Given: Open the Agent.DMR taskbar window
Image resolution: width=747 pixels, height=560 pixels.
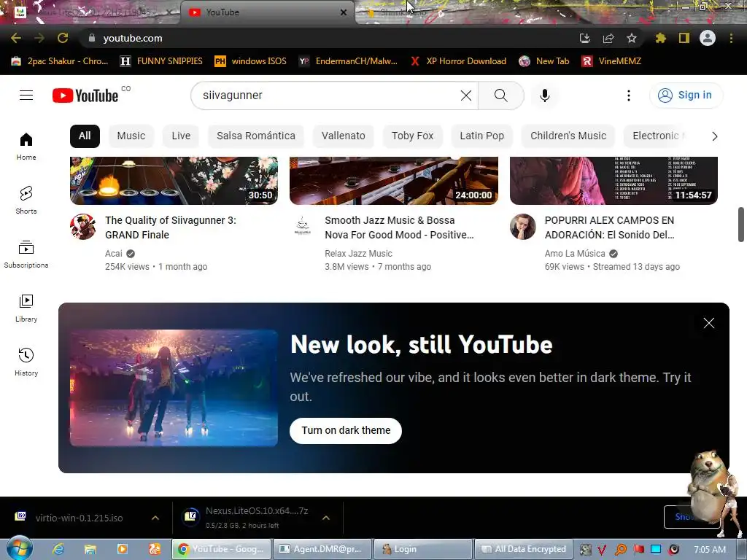Looking at the screenshot, I should (322, 549).
